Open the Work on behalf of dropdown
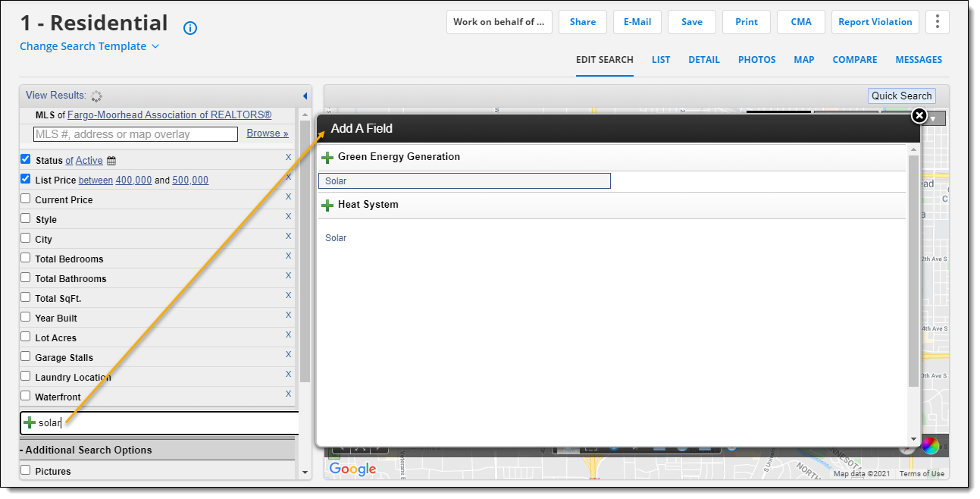The image size is (980, 499). (x=499, y=22)
